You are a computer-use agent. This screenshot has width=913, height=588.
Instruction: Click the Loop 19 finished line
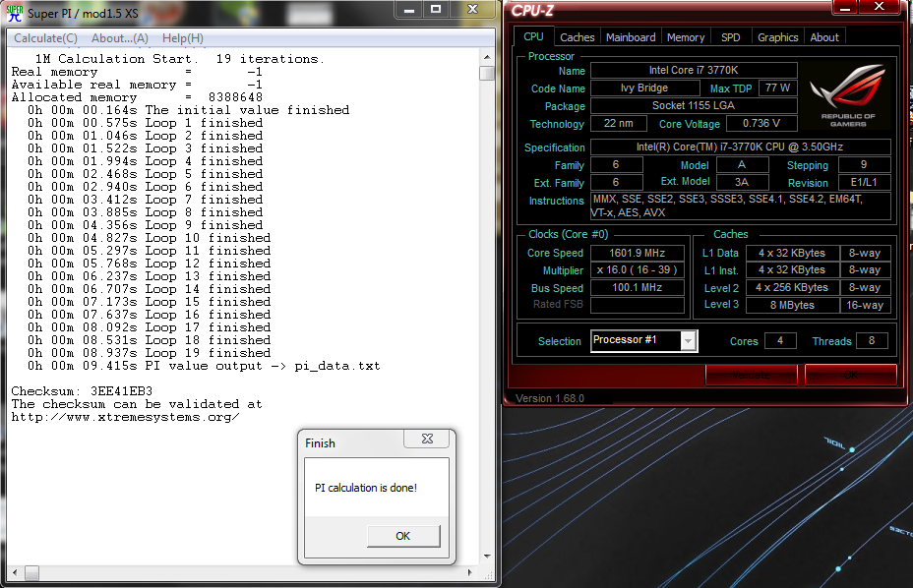coord(150,353)
